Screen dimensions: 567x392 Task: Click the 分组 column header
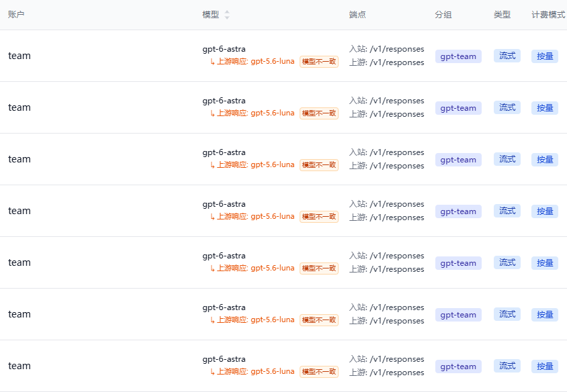(x=443, y=15)
